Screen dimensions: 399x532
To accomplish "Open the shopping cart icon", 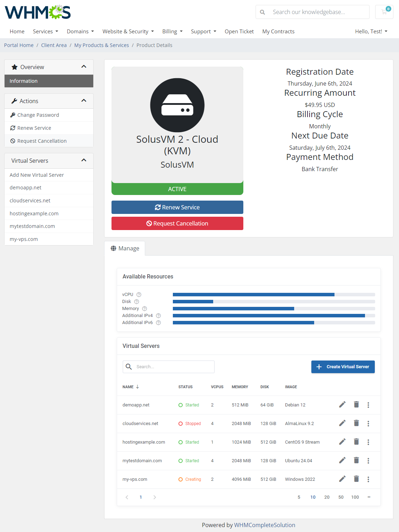I will click(x=384, y=12).
